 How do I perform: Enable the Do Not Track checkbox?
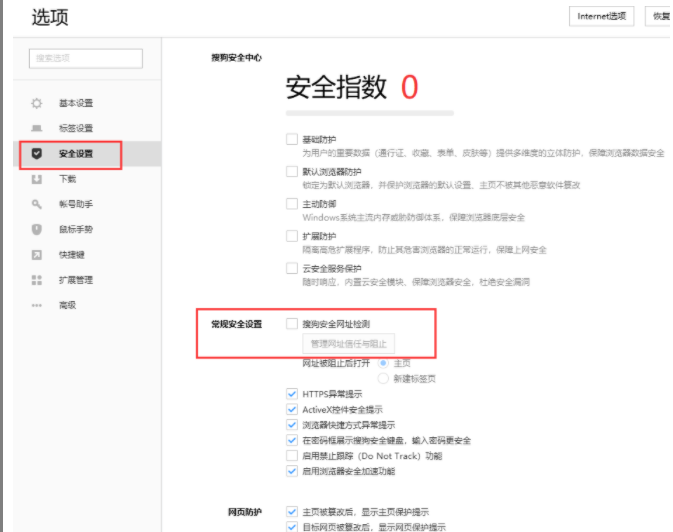point(292,456)
